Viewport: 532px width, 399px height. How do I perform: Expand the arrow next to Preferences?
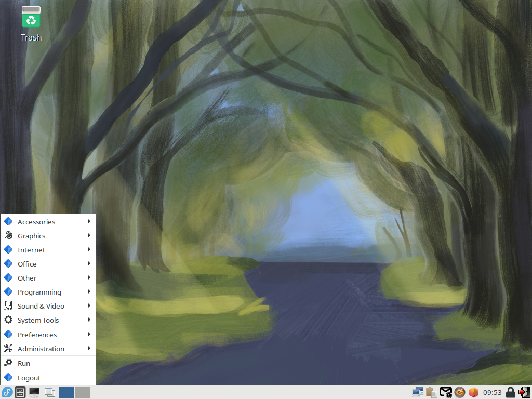(89, 334)
